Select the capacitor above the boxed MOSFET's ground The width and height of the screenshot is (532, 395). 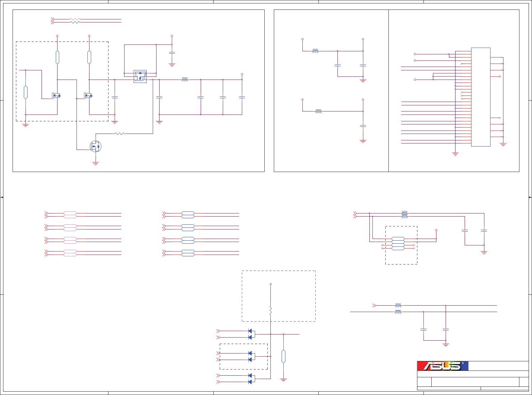click(x=172, y=53)
